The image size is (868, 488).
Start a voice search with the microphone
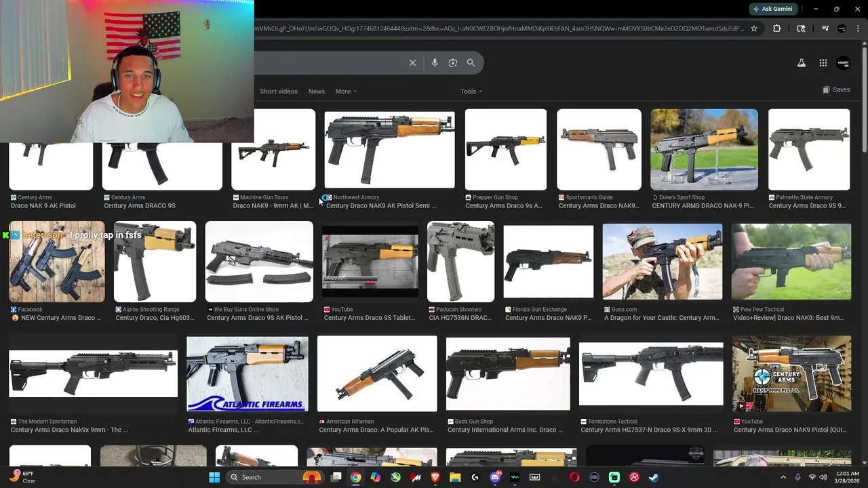coord(435,62)
